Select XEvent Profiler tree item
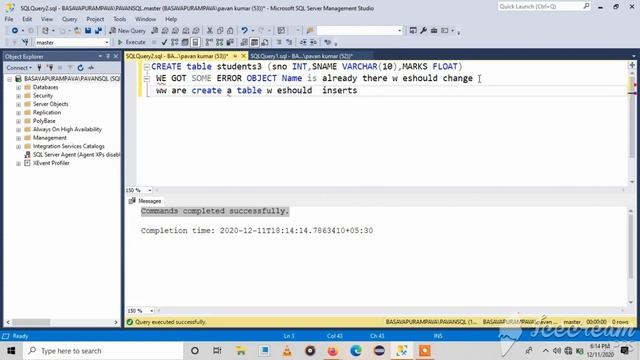640x360 pixels. [47, 163]
